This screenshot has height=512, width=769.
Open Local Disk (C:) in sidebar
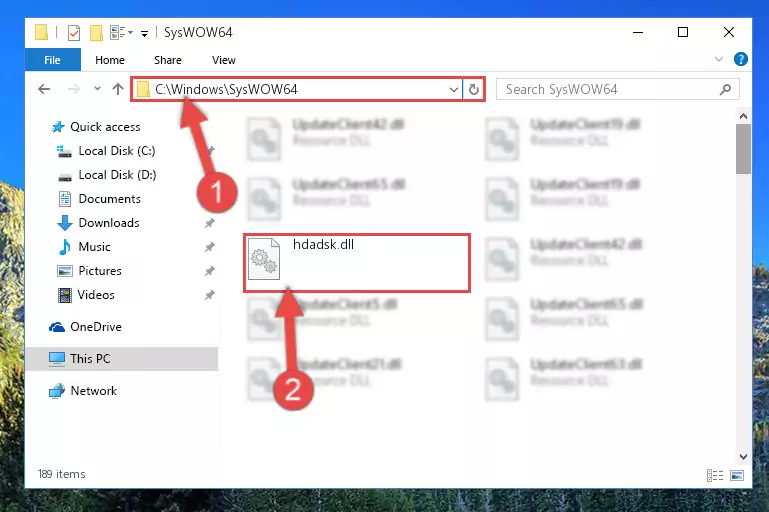click(117, 151)
